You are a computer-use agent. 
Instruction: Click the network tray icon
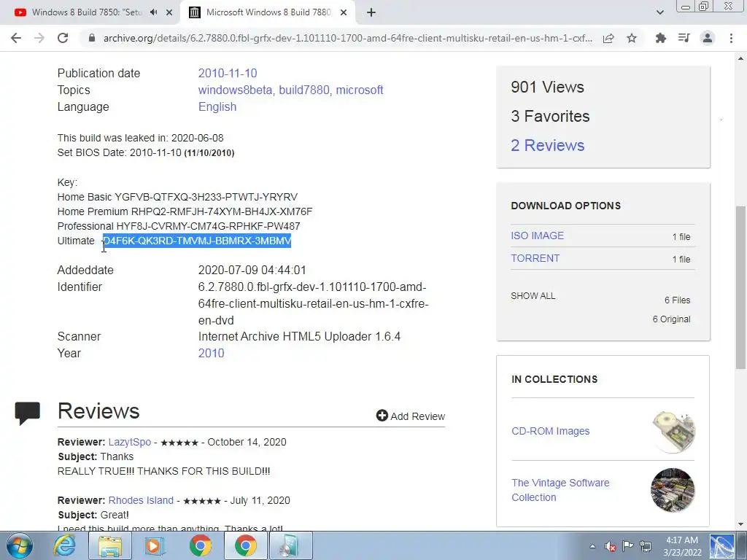click(x=646, y=546)
